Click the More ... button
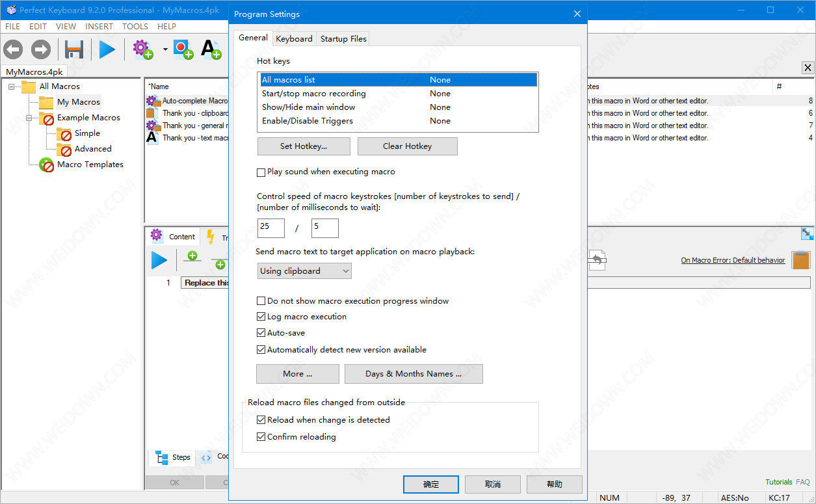816x504 pixels. click(x=298, y=374)
